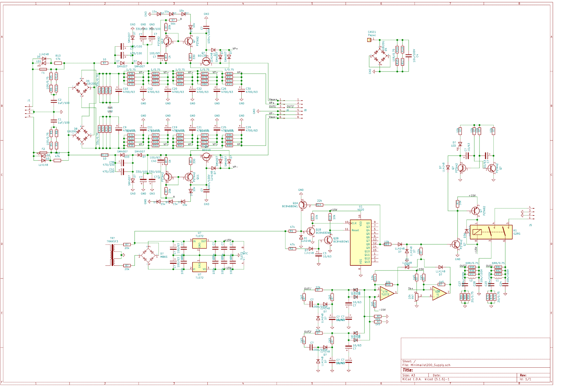Click inductor L2
The width and height of the screenshot is (566, 392).
[471, 277]
